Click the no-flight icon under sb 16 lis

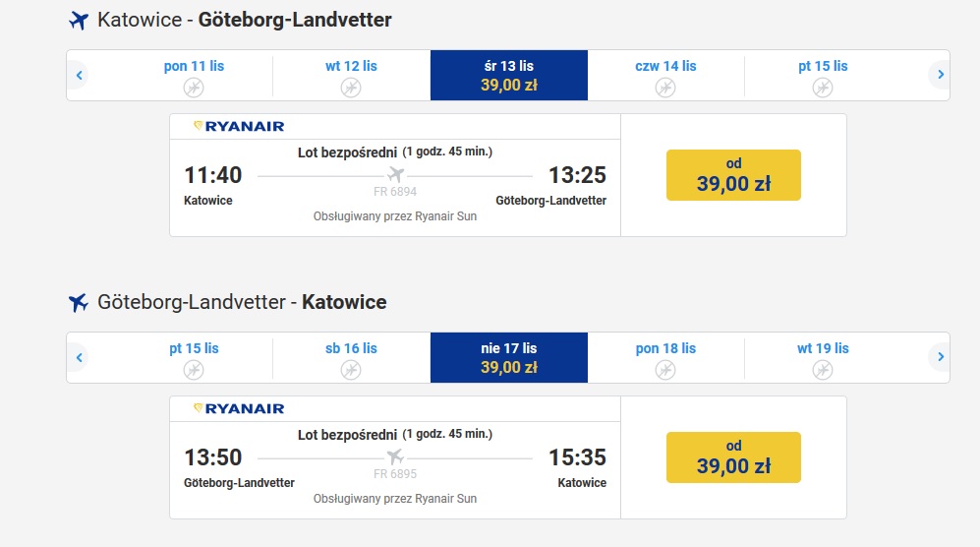click(x=351, y=370)
